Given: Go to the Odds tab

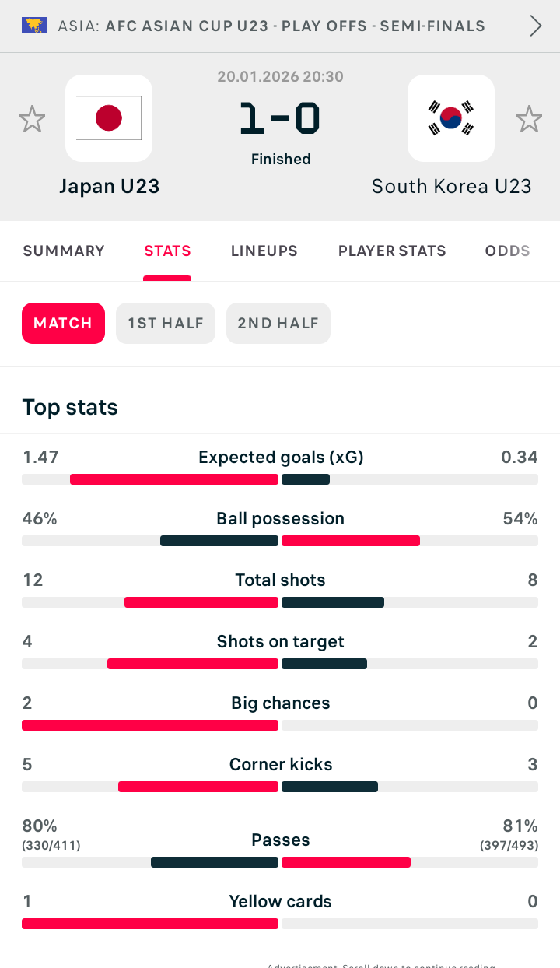Looking at the screenshot, I should (507, 251).
